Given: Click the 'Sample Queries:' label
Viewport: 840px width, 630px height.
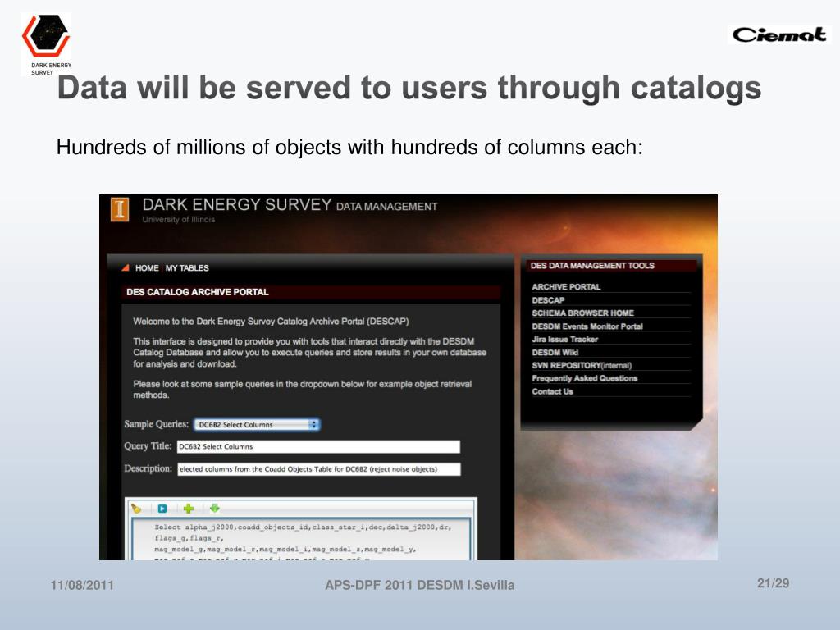Looking at the screenshot, I should (x=157, y=424).
